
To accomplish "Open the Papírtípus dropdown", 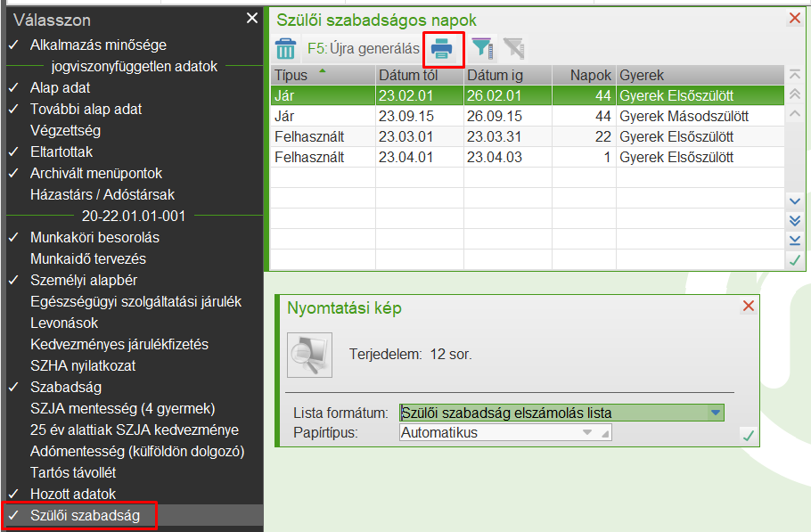I will pyautogui.click(x=587, y=432).
